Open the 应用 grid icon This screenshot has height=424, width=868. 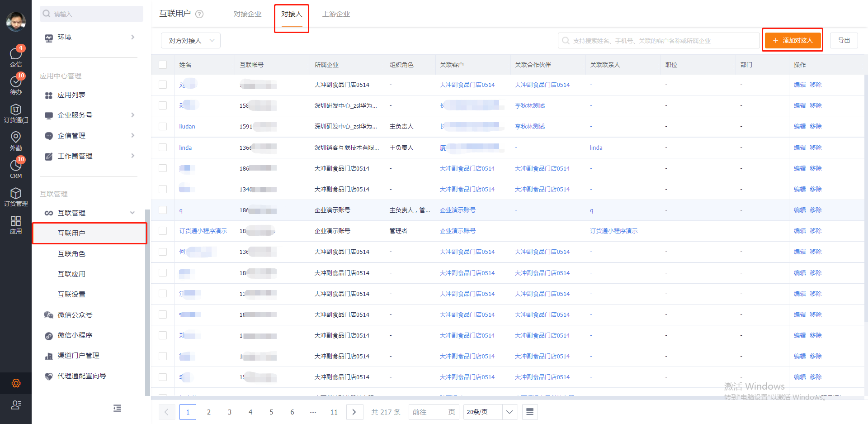tap(16, 221)
